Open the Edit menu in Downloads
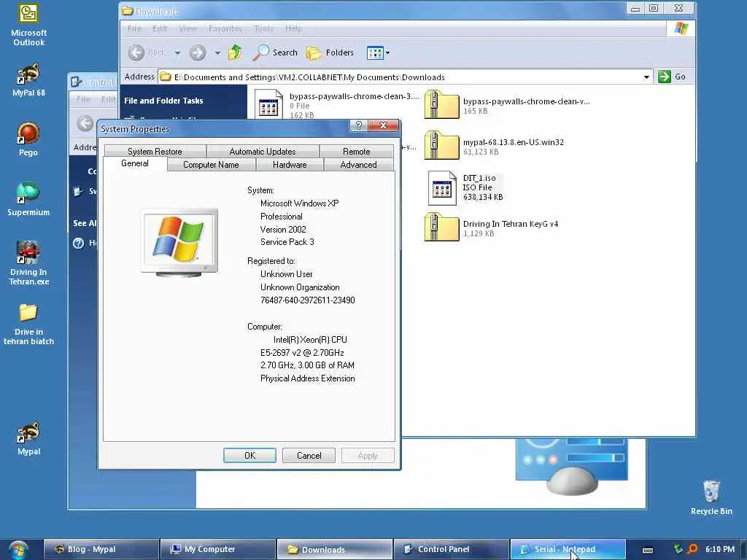The height and width of the screenshot is (560, 747). pyautogui.click(x=160, y=28)
